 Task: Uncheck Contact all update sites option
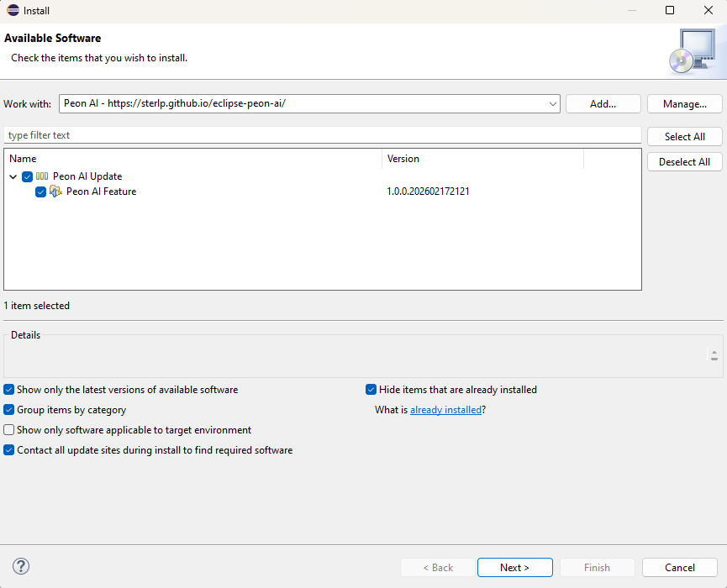pyautogui.click(x=9, y=450)
